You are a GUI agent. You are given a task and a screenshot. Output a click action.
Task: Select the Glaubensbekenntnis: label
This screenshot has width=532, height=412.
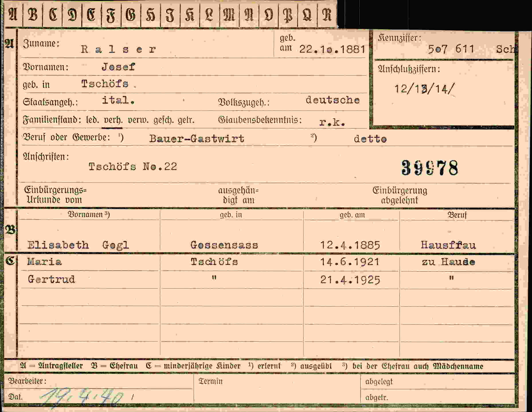(260, 120)
